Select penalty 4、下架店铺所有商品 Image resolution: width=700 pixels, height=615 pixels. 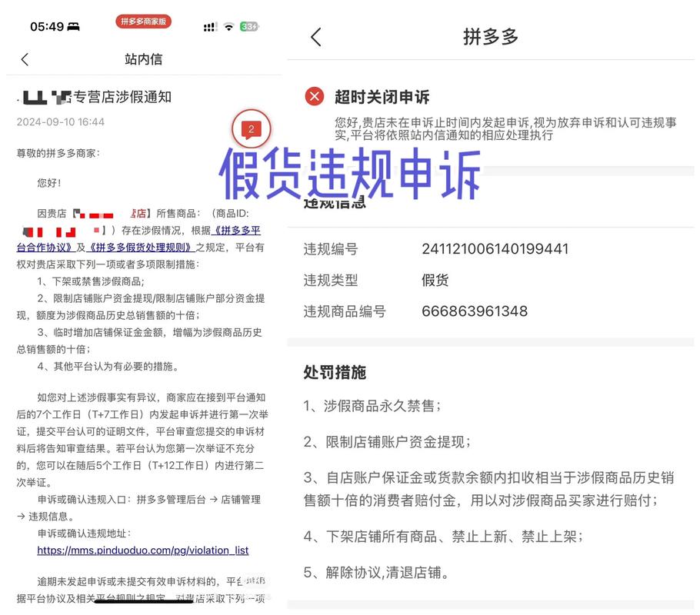[443, 536]
